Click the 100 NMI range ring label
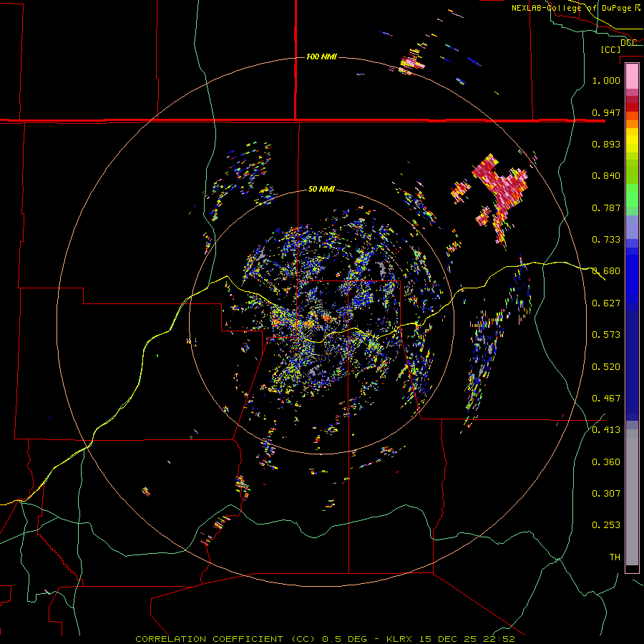This screenshot has width=644, height=644. click(x=321, y=57)
